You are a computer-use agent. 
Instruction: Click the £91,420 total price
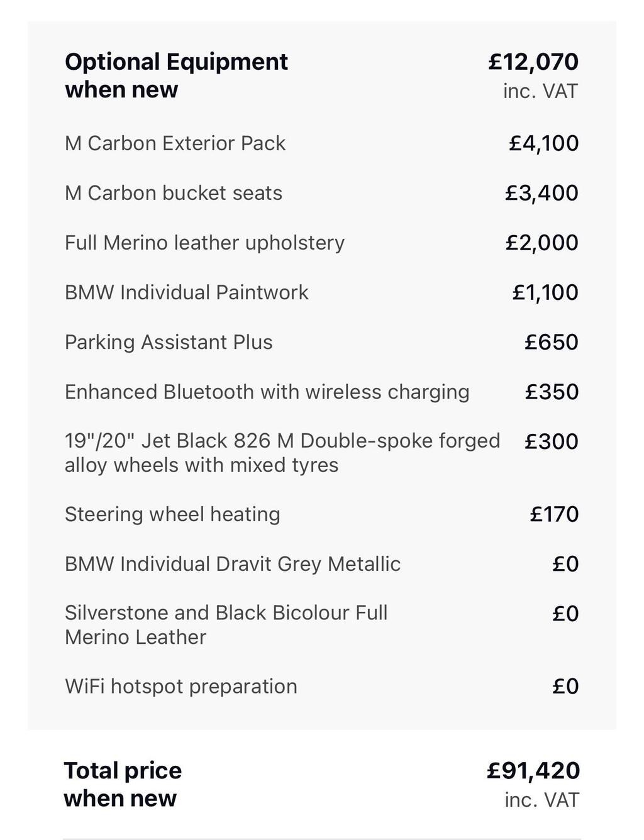pos(533,771)
